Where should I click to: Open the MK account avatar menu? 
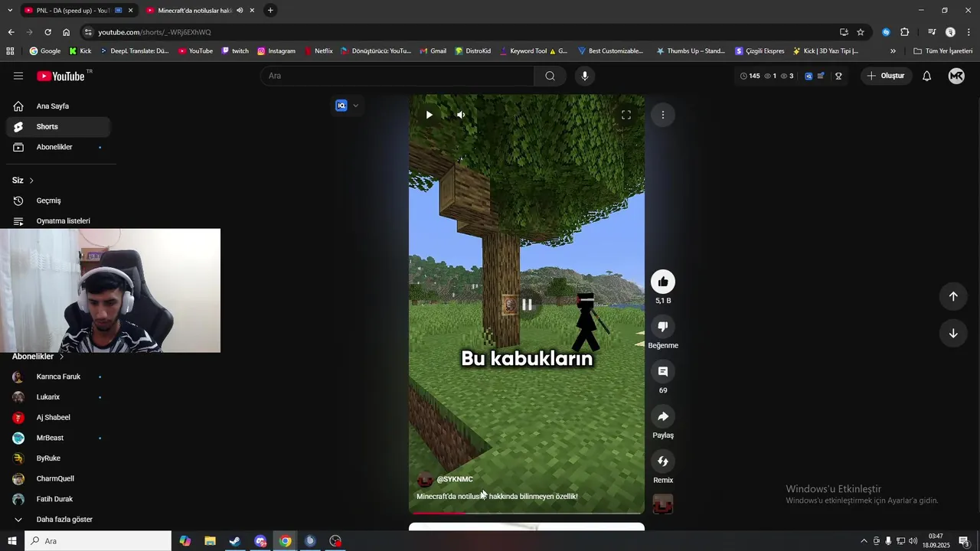956,76
